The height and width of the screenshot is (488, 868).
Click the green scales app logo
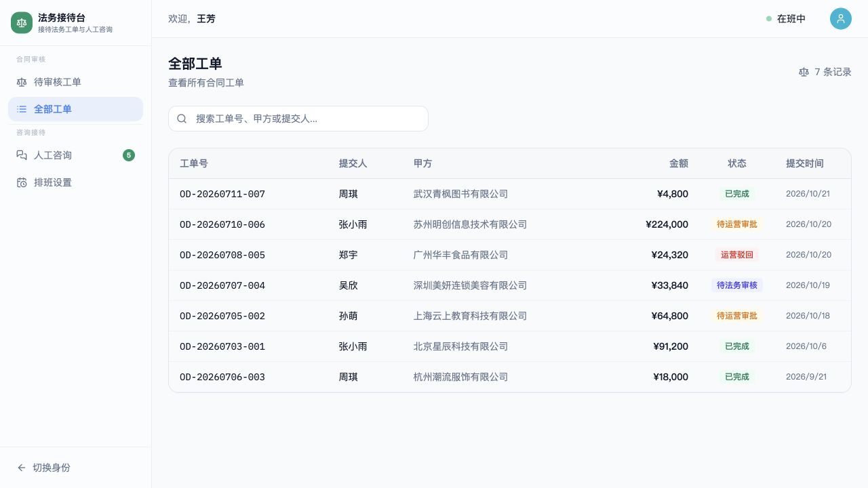pos(22,22)
